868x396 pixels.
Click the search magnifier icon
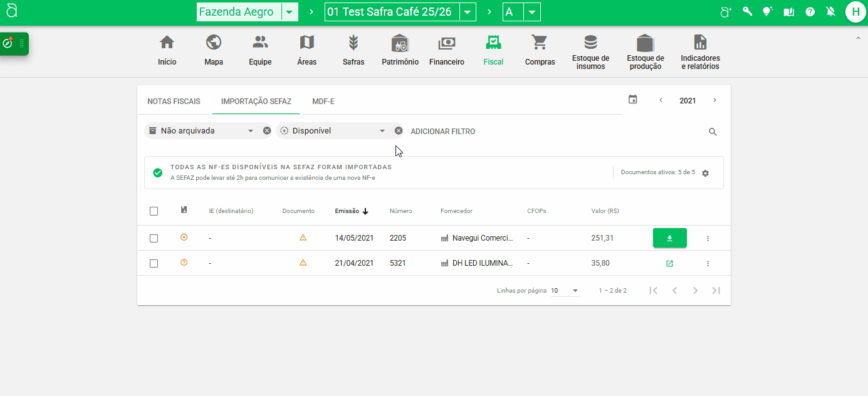[x=713, y=132]
